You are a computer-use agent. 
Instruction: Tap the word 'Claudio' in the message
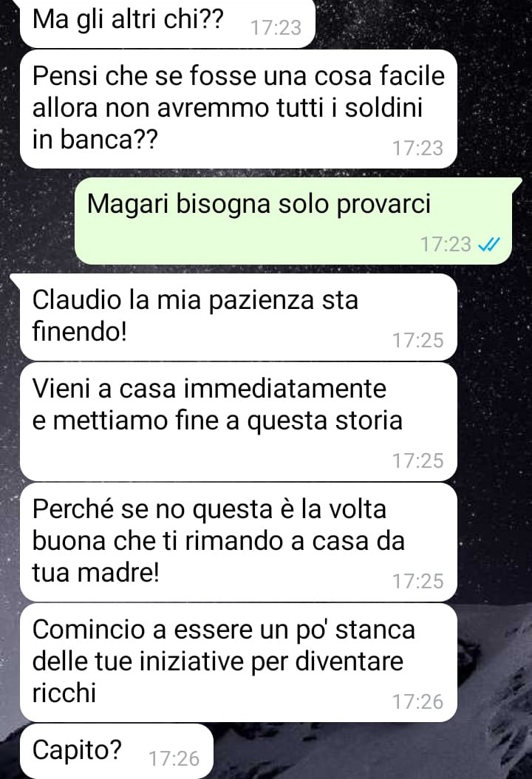(77, 300)
